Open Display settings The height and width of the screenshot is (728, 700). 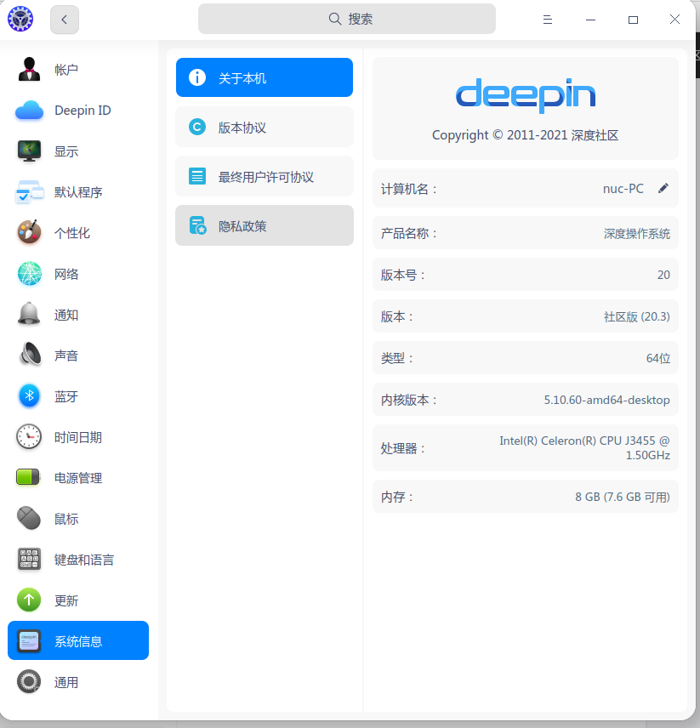click(65, 151)
